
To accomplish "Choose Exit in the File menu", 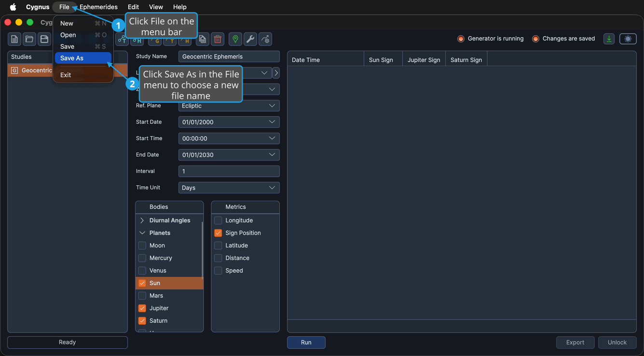I will pyautogui.click(x=83, y=75).
